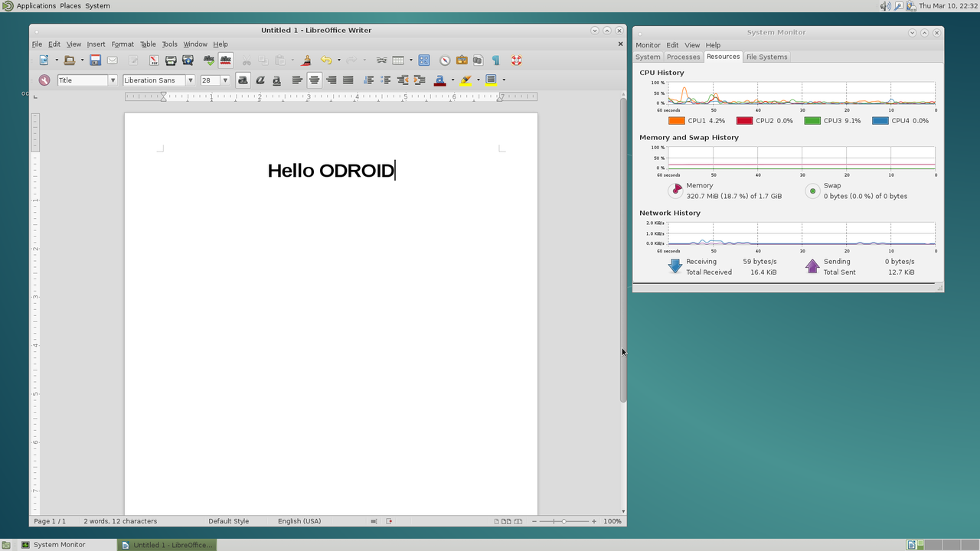Undo the last action with the yellow arrow

[326, 60]
